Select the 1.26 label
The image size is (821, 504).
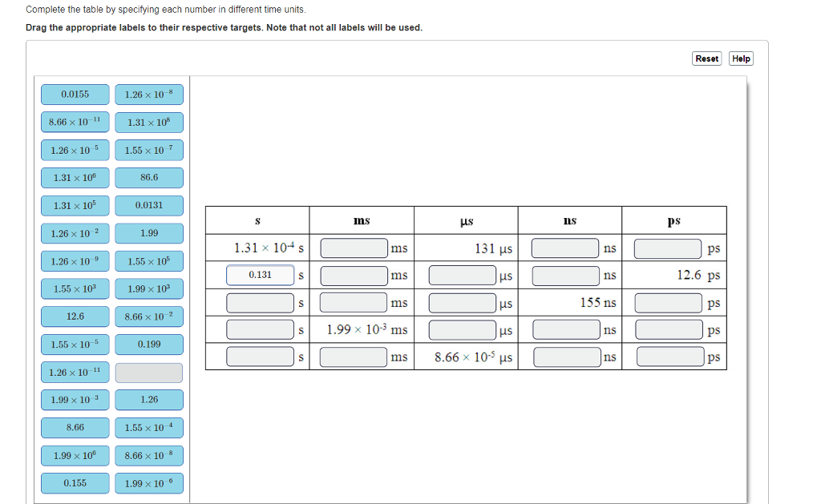[x=149, y=399]
